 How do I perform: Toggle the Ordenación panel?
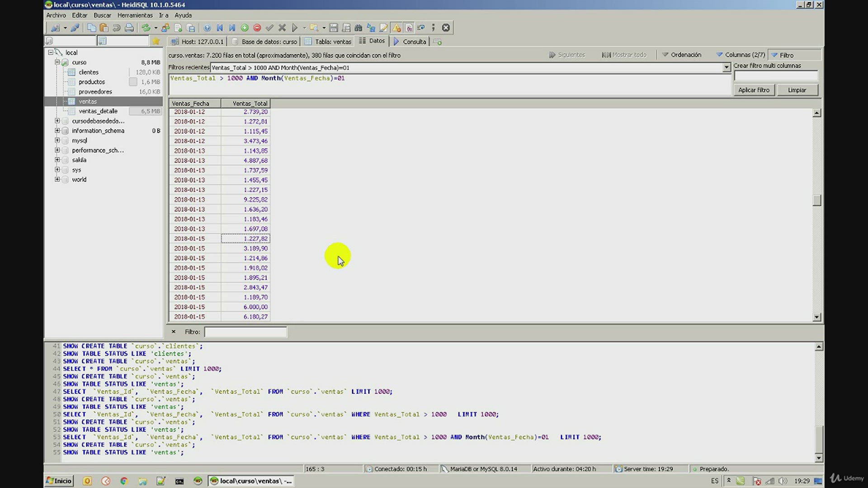(x=682, y=55)
